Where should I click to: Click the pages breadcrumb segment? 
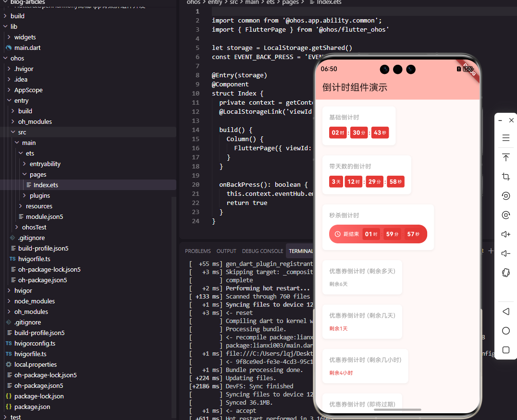coord(291,2)
